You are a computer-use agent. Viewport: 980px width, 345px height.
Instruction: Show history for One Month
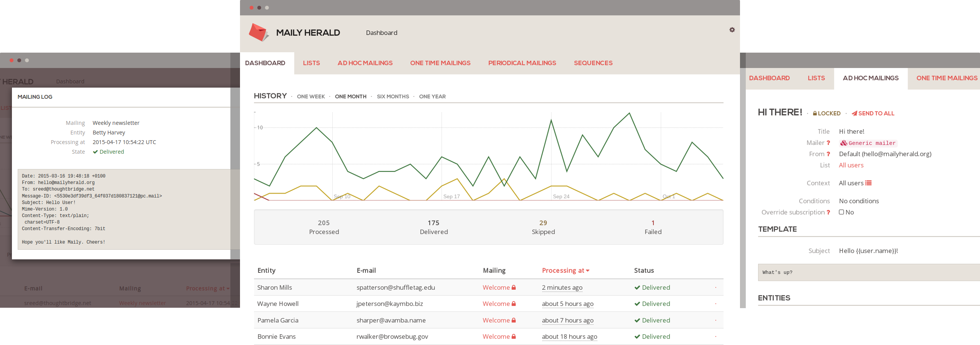tap(350, 97)
